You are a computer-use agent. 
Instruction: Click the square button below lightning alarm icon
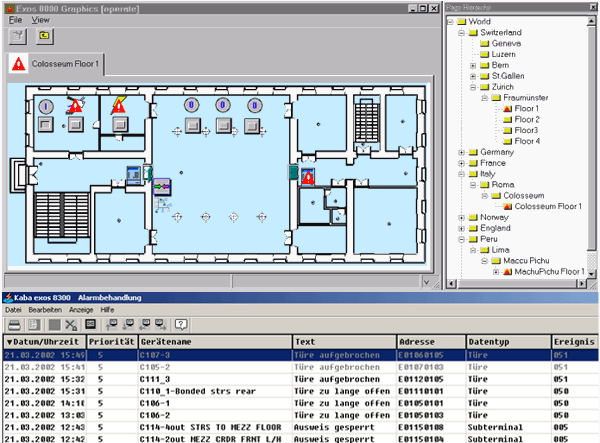tap(120, 124)
